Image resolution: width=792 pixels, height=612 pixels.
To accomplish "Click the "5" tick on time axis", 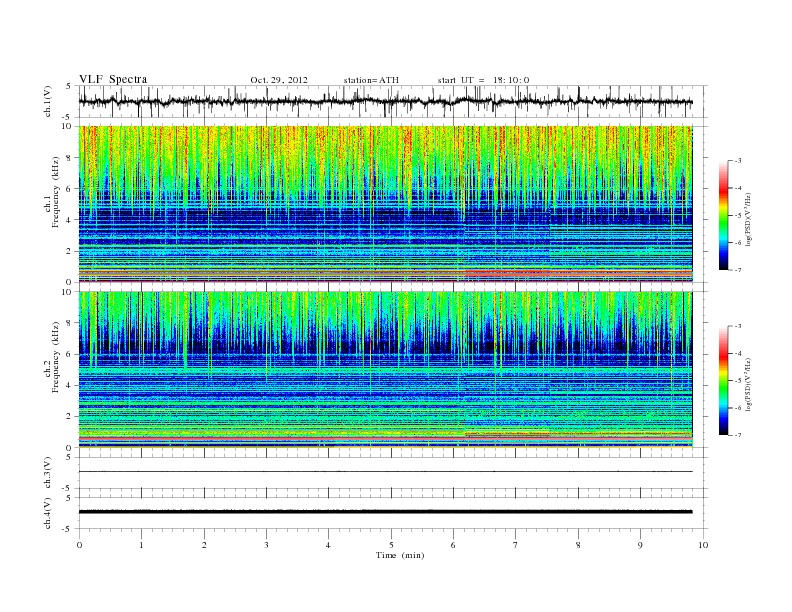I will 391,545.
